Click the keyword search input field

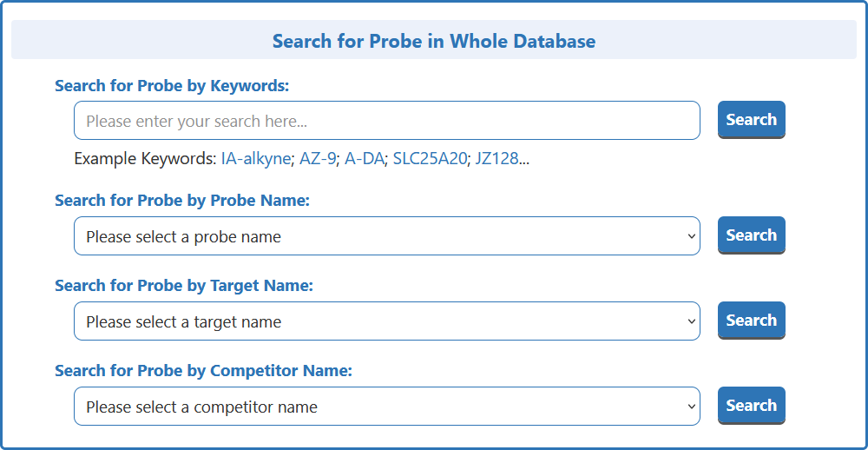pos(386,121)
